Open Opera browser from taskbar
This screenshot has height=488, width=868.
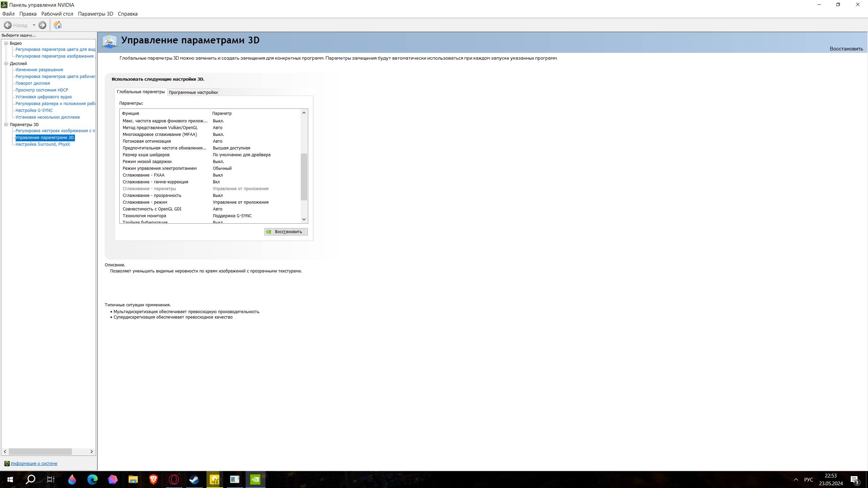coord(174,480)
